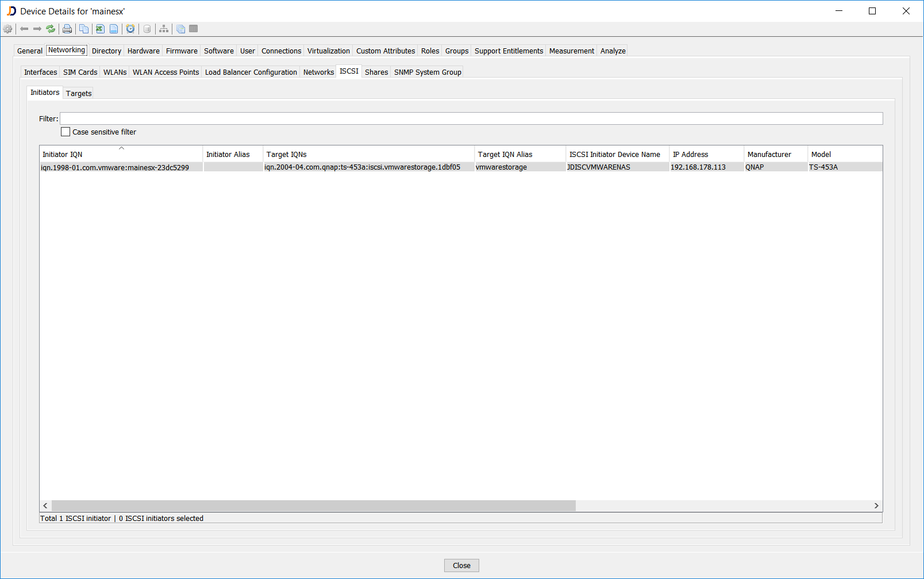The image size is (924, 579).
Task: Open the Hardware tab
Action: click(143, 51)
